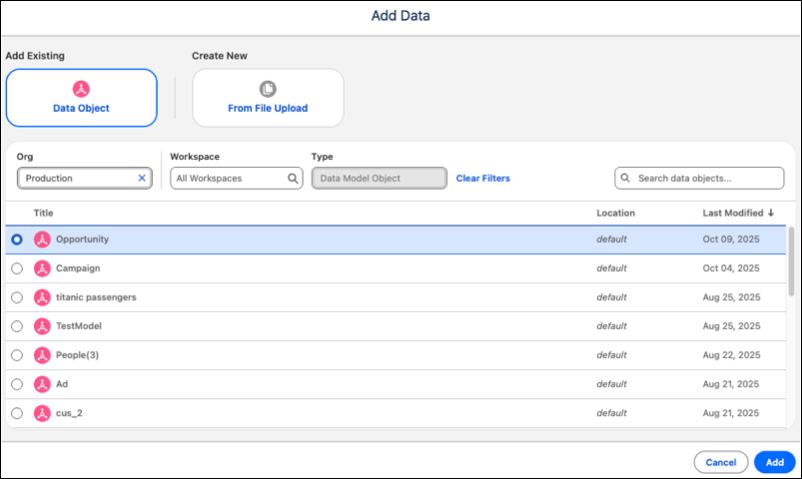The width and height of the screenshot is (802, 479).
Task: Click the Opportunity title text
Action: click(82, 239)
